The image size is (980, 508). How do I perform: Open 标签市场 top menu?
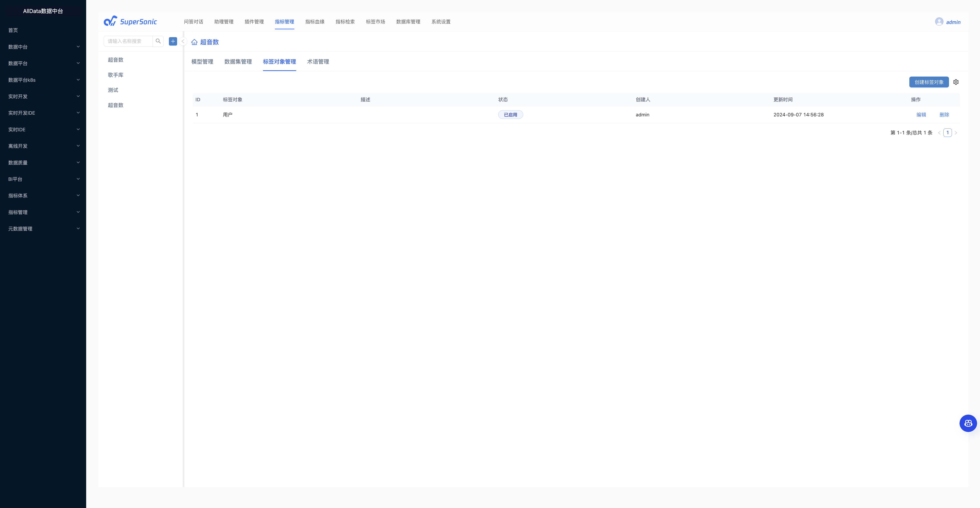pyautogui.click(x=375, y=22)
